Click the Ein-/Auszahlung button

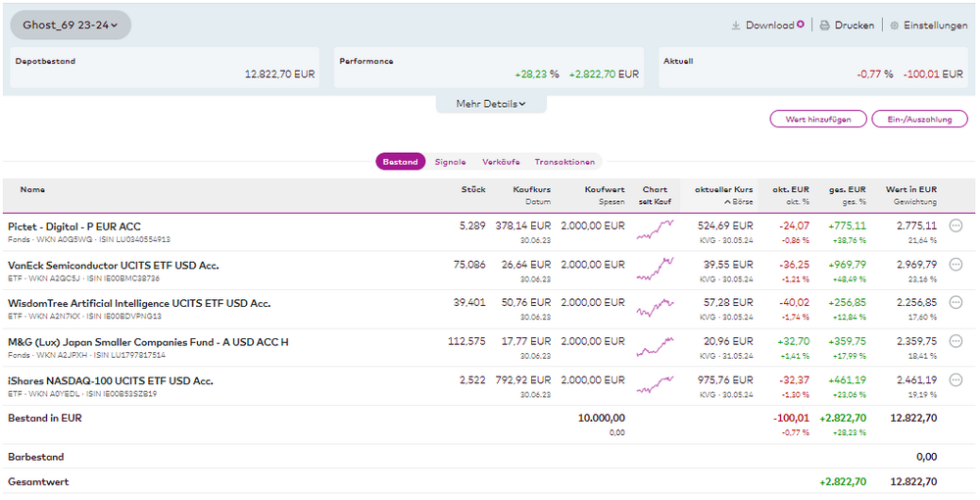[919, 119]
